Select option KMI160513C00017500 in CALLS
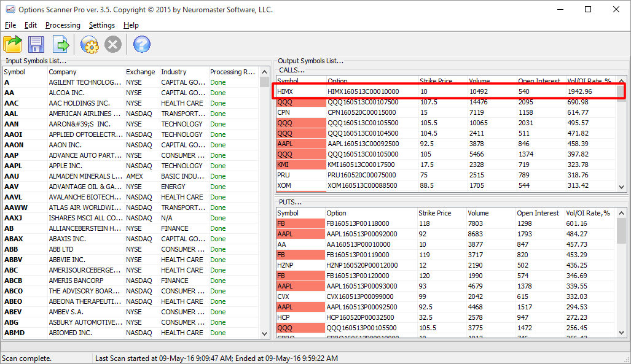631x364 pixels. [361, 165]
